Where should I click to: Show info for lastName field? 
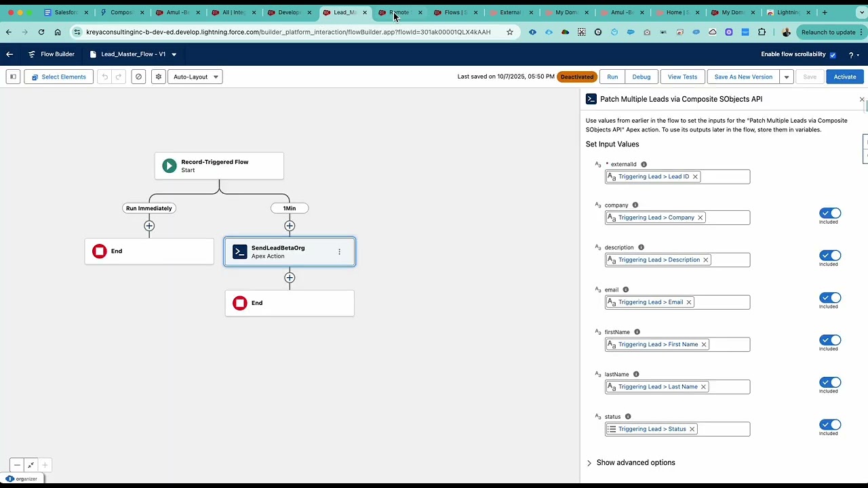636,374
